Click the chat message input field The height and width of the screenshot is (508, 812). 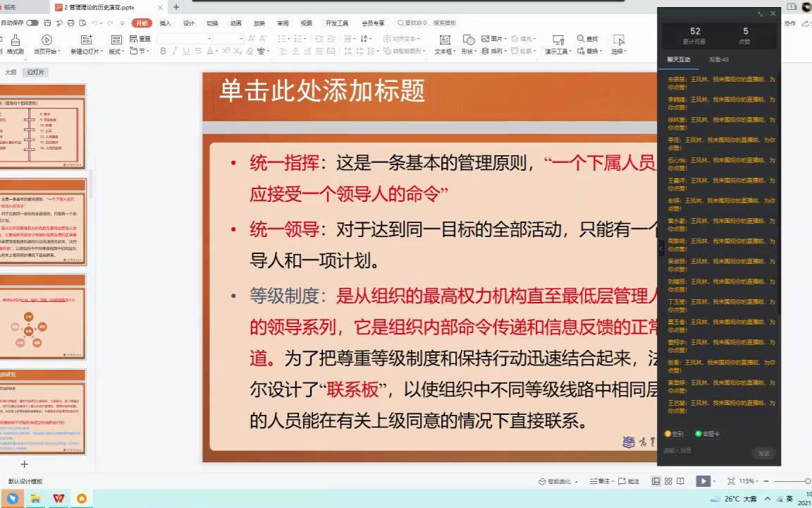point(698,452)
